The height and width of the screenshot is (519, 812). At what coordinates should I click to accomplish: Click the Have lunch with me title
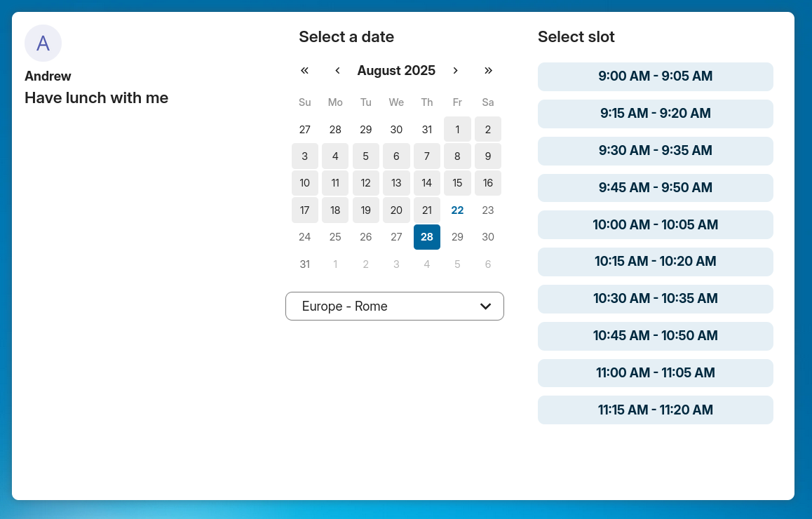point(96,97)
